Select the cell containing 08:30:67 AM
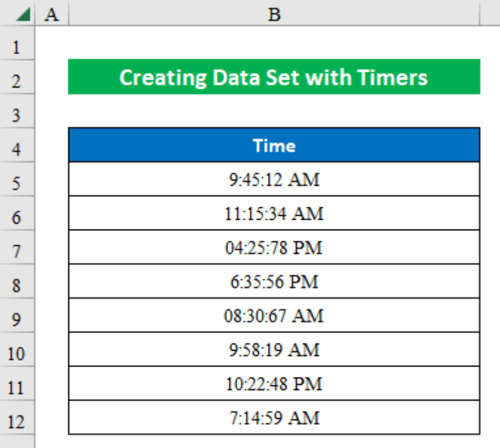500x448 pixels. 274,316
